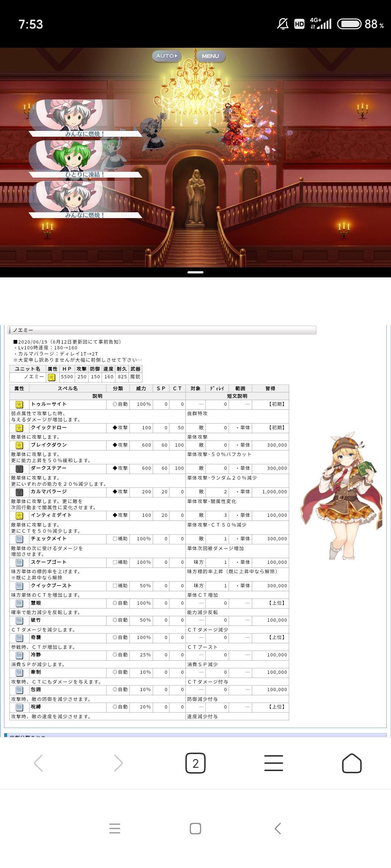
Task: Tap the green-haired maid portrait bubble
Action: pyautogui.click(x=69, y=156)
